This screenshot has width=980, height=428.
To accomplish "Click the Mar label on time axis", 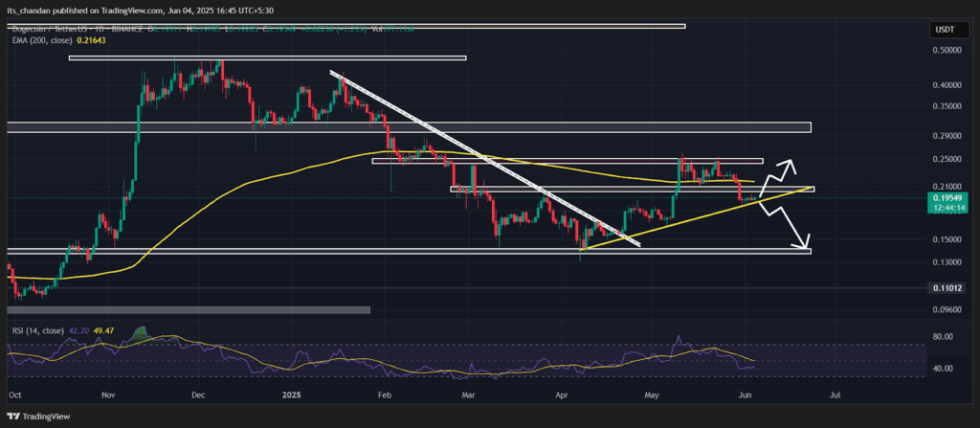I will [x=467, y=395].
